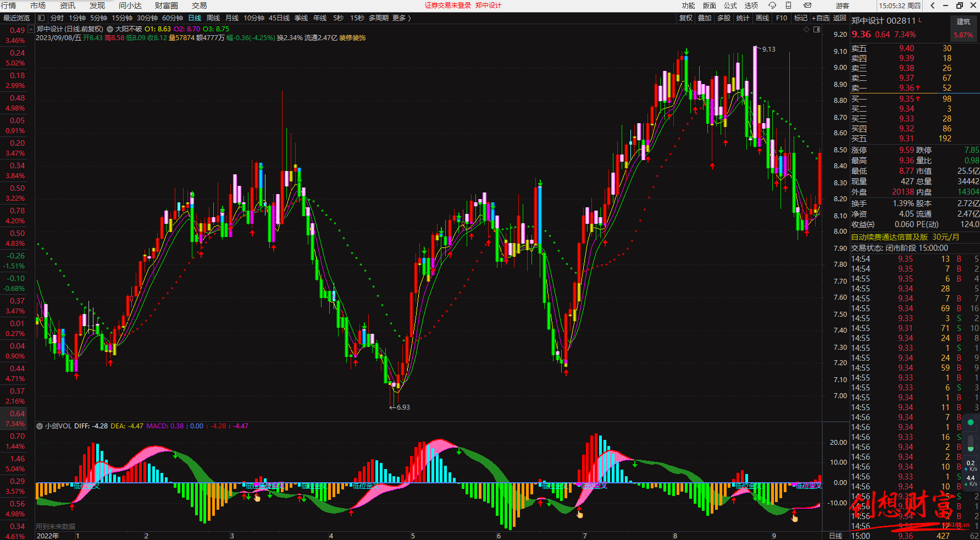Click the 证券交易未登录 login link
Image resolution: width=980 pixels, height=540 pixels.
click(448, 5)
